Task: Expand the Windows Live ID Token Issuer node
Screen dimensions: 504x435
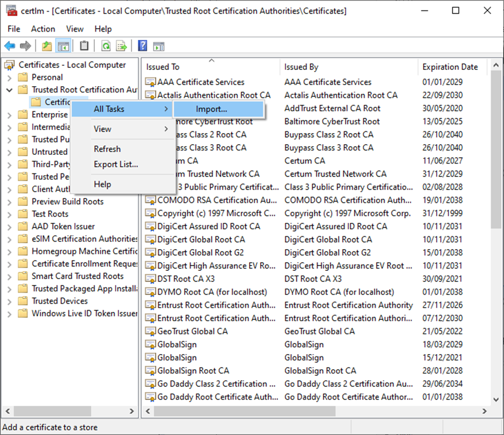Action: (9, 314)
